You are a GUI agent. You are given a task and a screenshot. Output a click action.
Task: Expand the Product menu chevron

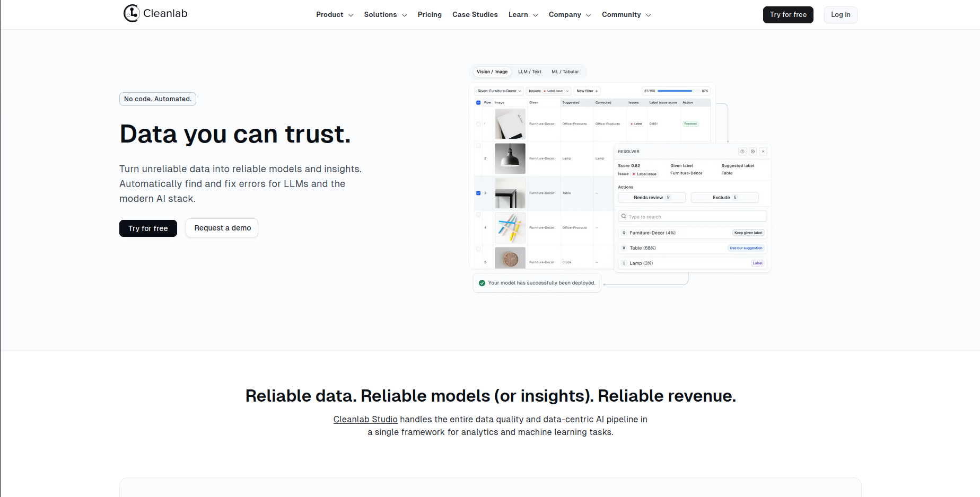[x=351, y=15]
